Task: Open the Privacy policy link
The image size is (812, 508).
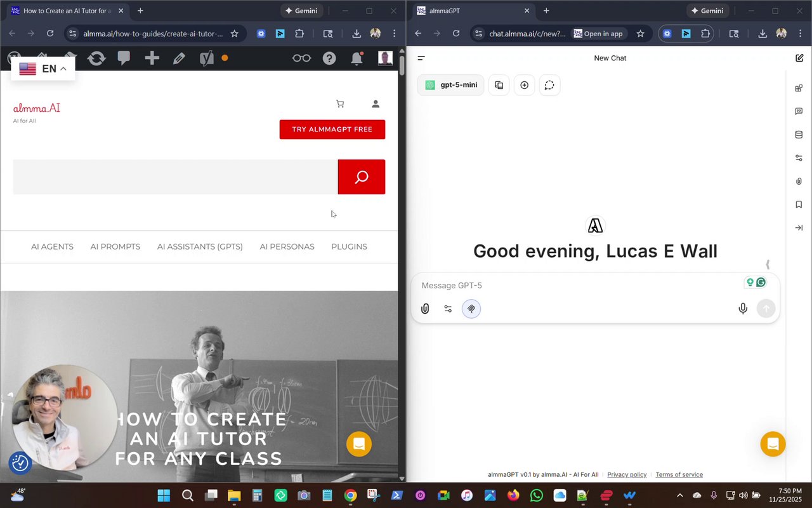Action: pos(627,474)
